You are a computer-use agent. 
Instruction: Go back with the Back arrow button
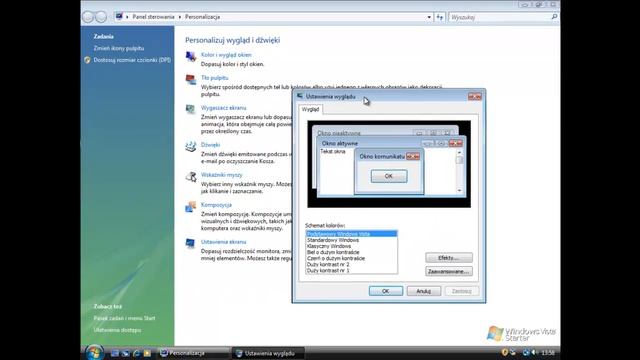coord(88,17)
